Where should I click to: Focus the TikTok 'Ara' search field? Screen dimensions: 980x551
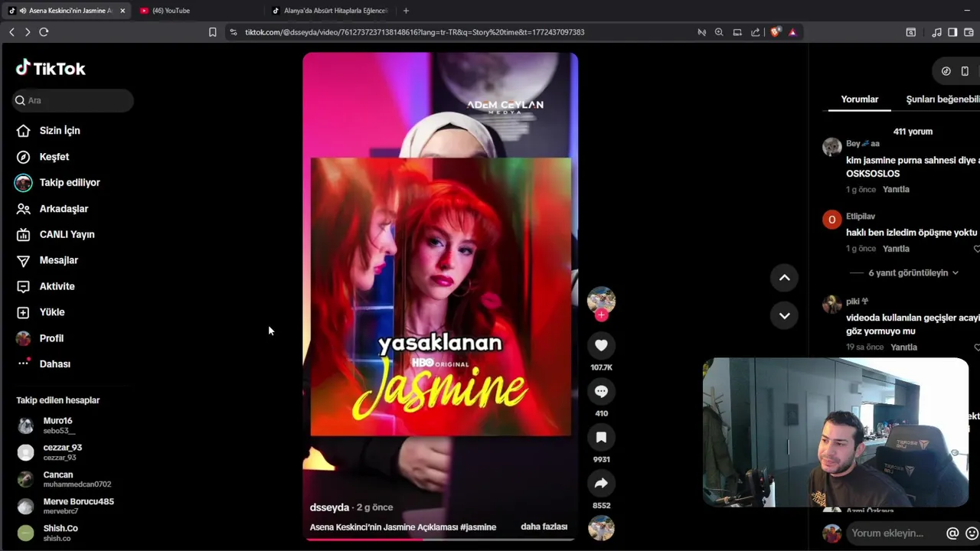73,100
